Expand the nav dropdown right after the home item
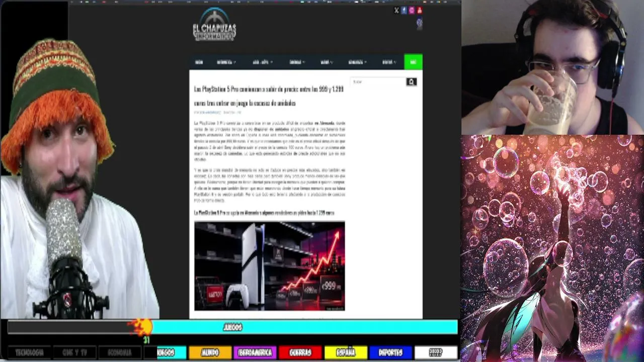Image resolution: width=644 pixels, height=362 pixels. (x=226, y=62)
